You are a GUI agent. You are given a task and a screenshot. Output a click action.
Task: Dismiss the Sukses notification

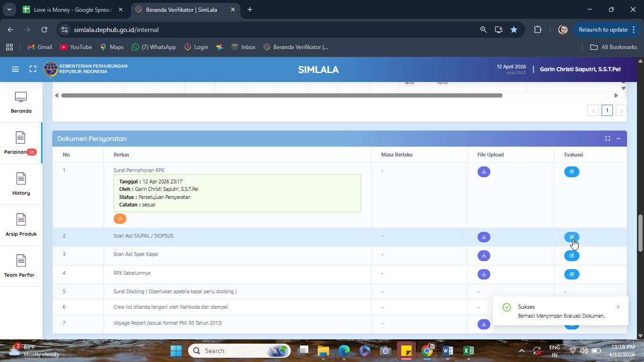(x=618, y=307)
